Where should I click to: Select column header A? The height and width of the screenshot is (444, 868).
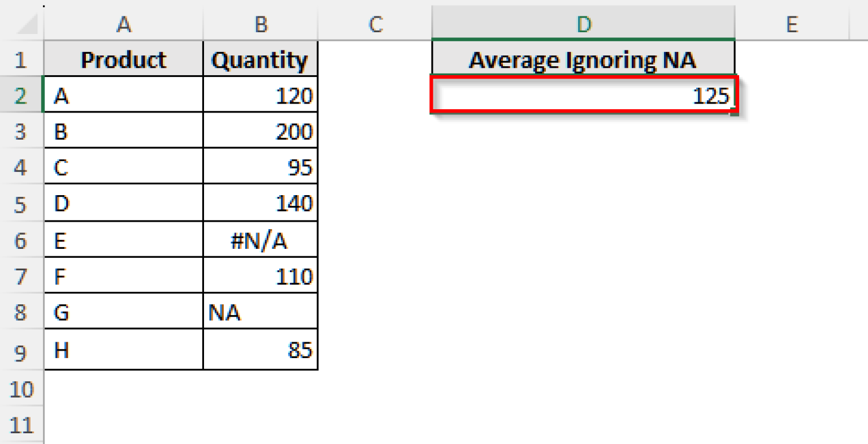point(122,24)
